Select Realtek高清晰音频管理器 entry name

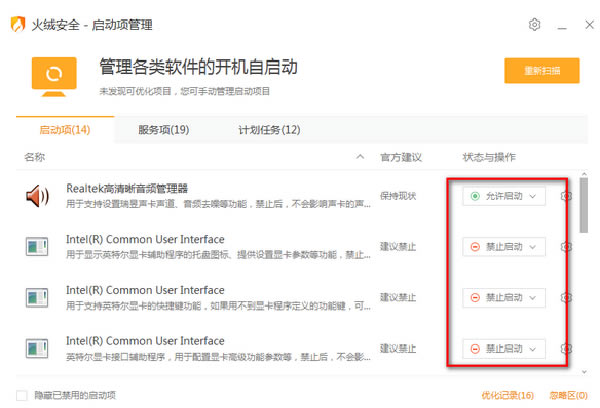click(x=127, y=188)
